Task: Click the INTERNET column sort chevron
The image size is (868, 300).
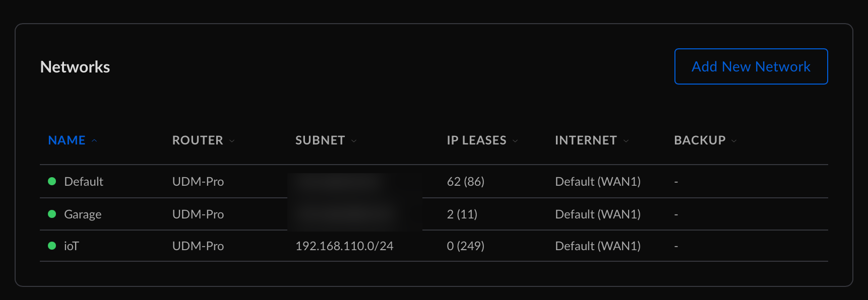Action: point(626,141)
